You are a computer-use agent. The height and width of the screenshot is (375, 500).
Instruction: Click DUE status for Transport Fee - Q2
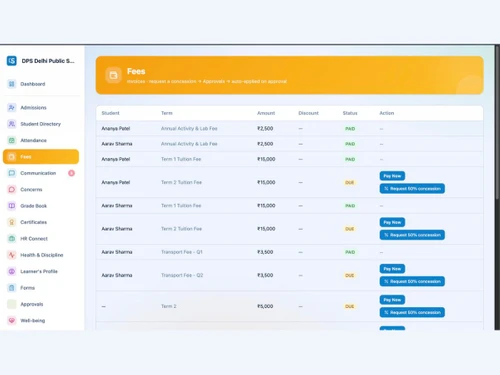coord(350,275)
